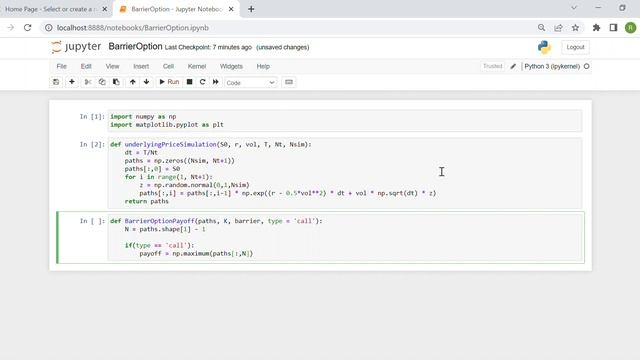Click the site information icon

click(49, 28)
